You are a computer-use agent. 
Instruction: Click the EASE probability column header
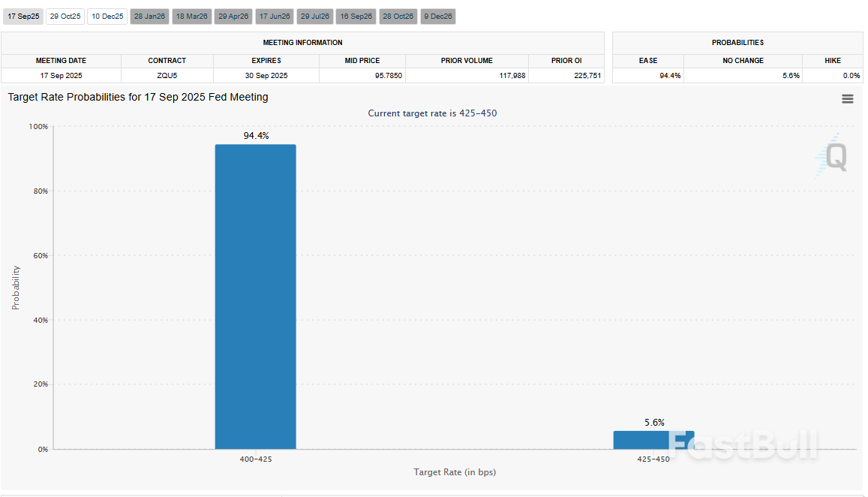click(x=648, y=60)
